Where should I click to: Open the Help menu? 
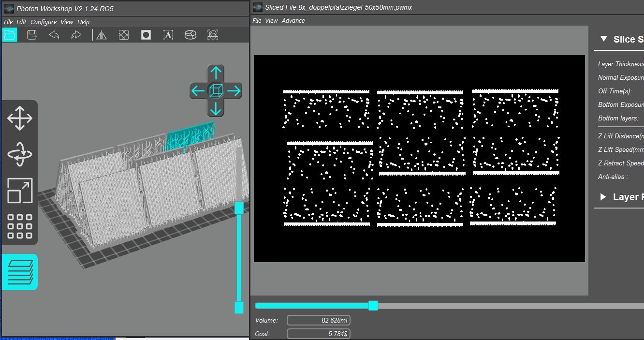(x=84, y=22)
